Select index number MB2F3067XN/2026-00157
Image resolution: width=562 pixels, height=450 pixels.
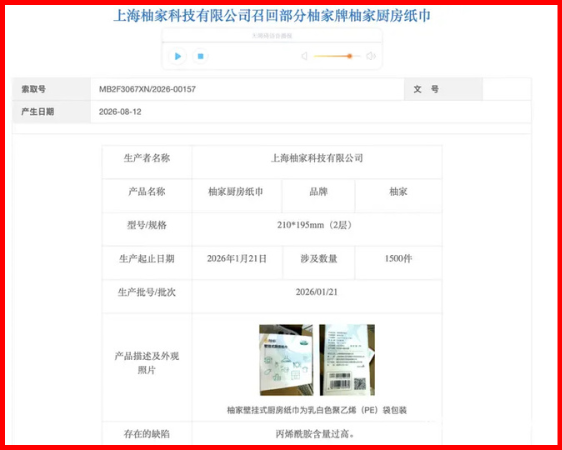[147, 89]
